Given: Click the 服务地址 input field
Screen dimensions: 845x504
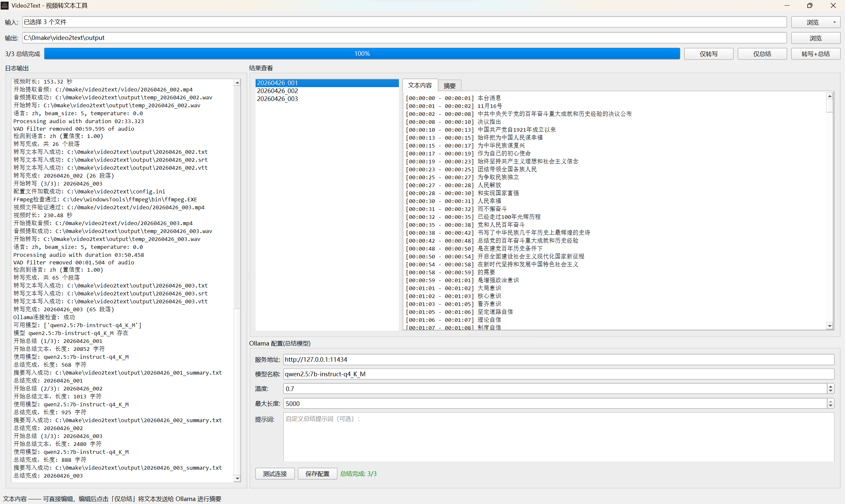Looking at the screenshot, I should tap(558, 359).
